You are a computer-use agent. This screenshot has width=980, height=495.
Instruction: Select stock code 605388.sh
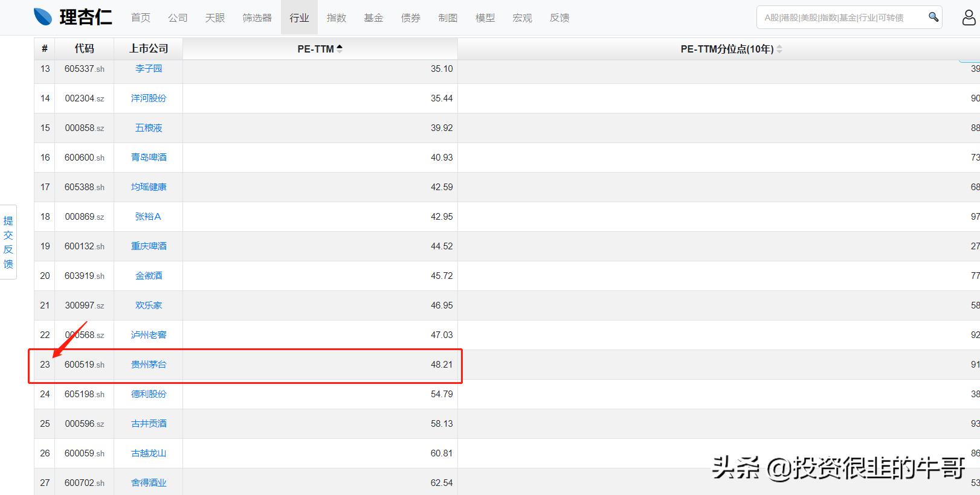[85, 187]
